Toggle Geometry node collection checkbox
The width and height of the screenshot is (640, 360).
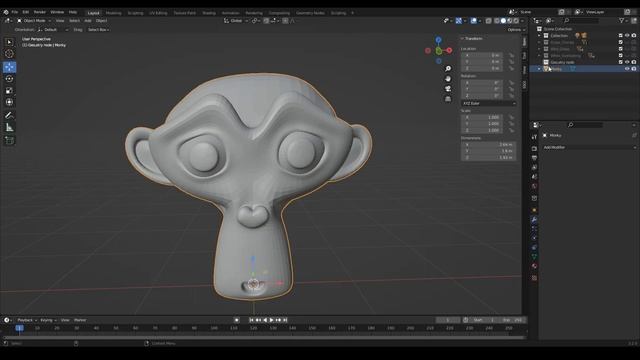click(x=620, y=62)
